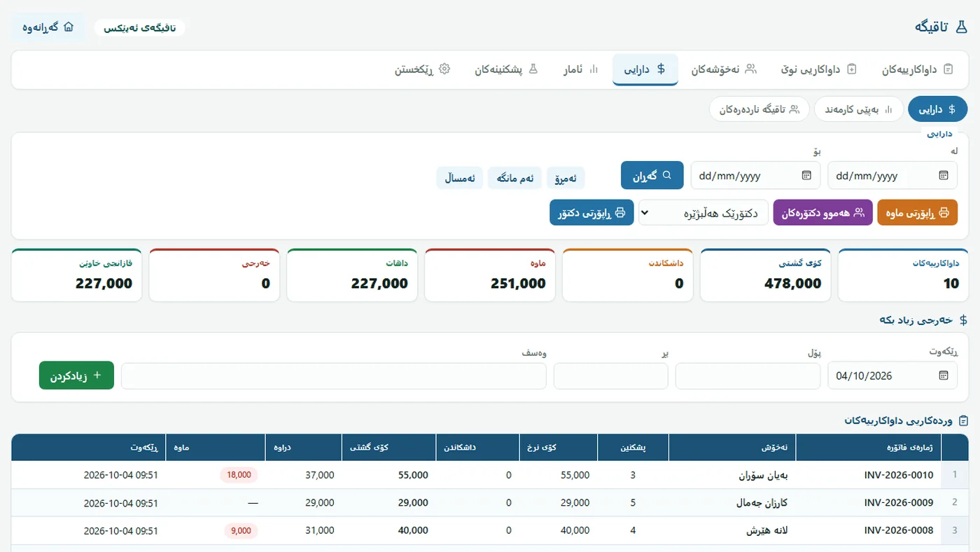Screen dimensions: 980x552
Task: Click the وەسف description field
Action: tap(334, 375)
